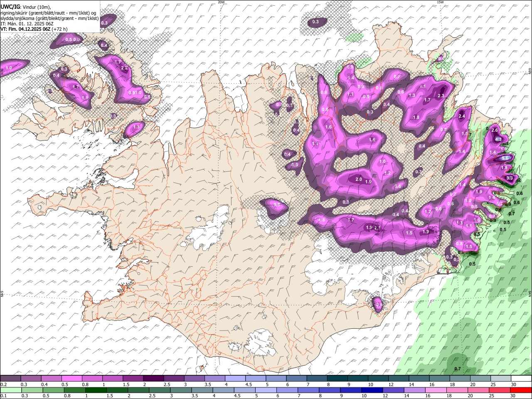Click the '3.3' snowfall value on the map

pos(510,178)
